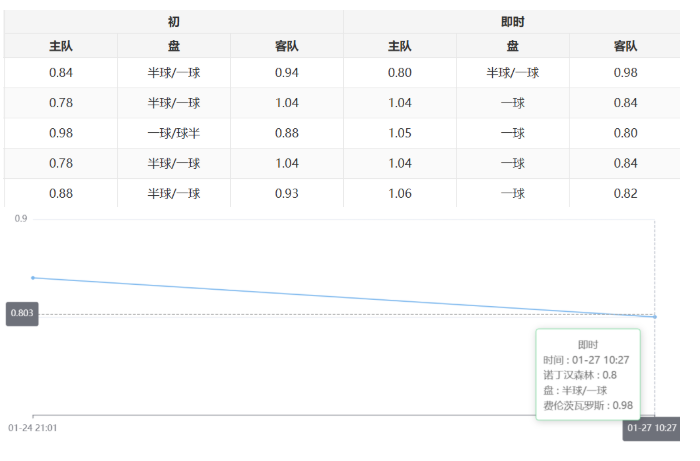
Task: Click the 即时 column group header
Action: point(512,21)
